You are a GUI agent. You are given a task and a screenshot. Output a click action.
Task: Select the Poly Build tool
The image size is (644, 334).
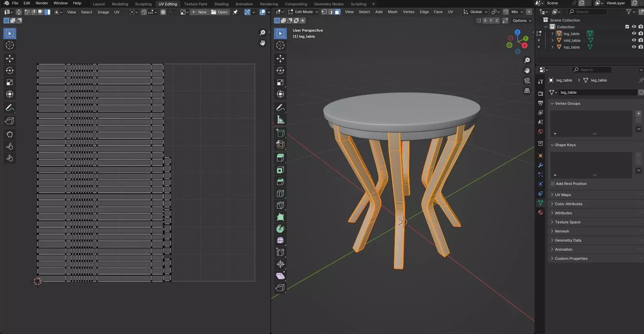[x=280, y=217]
